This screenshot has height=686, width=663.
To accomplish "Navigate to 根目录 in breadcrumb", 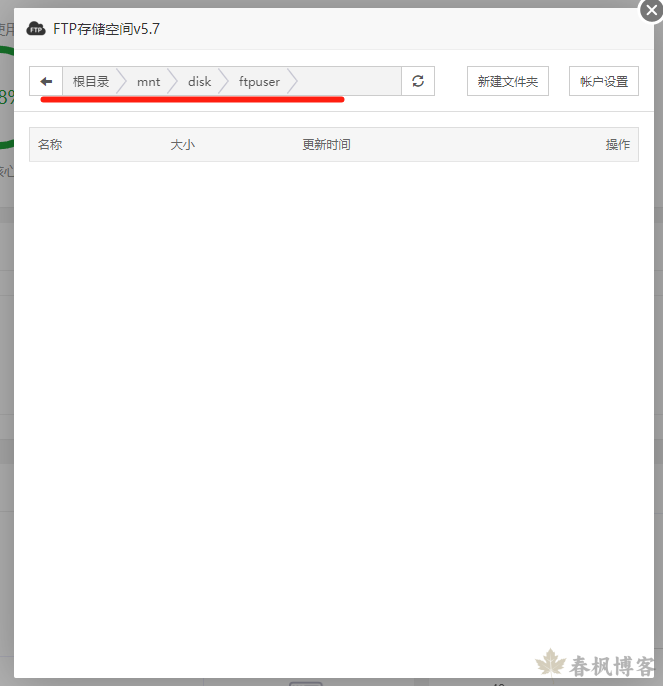I will coord(91,81).
